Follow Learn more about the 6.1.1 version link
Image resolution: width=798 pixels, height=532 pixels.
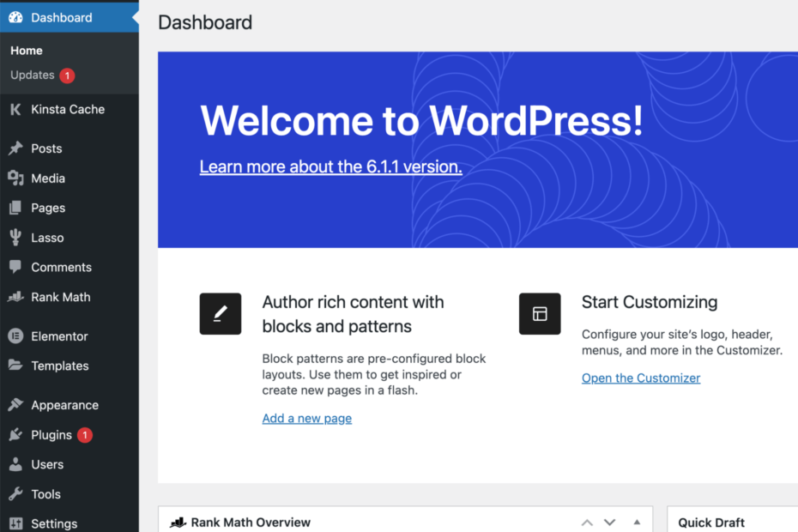coord(331,166)
